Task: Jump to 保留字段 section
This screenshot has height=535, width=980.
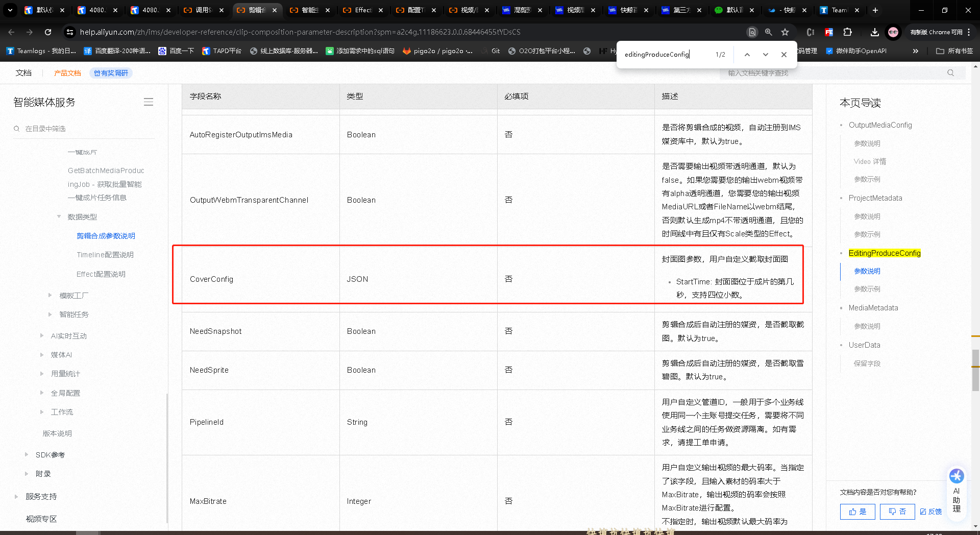Action: point(867,363)
